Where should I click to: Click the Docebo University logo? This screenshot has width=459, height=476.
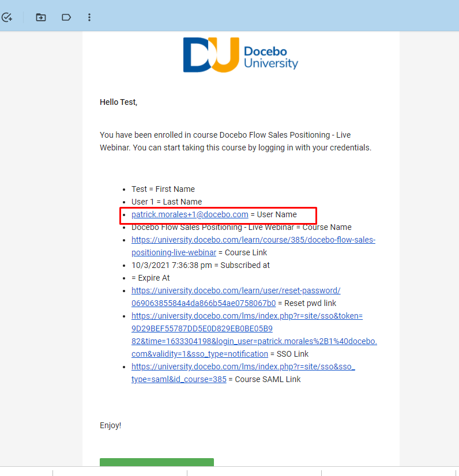point(240,55)
